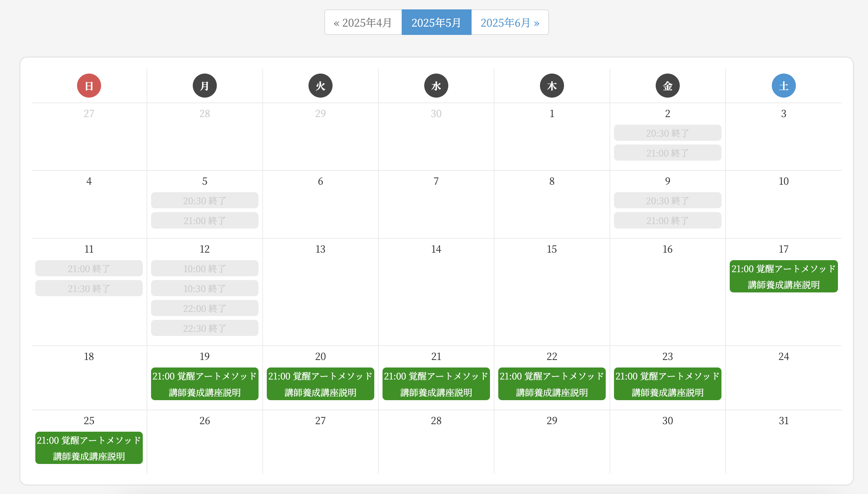The image size is (868, 494).
Task: Click the ended 20:30 終了 slot on May 2
Action: [x=668, y=133]
